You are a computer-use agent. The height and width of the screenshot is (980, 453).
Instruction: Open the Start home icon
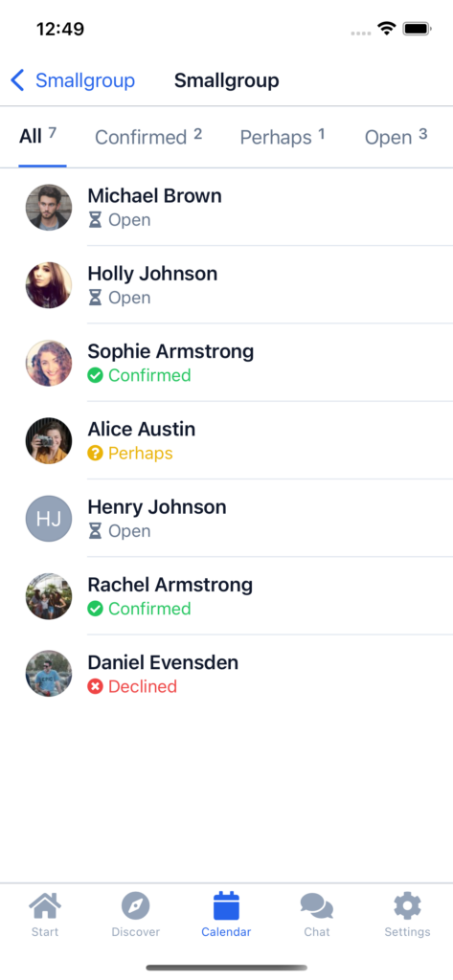point(45,905)
